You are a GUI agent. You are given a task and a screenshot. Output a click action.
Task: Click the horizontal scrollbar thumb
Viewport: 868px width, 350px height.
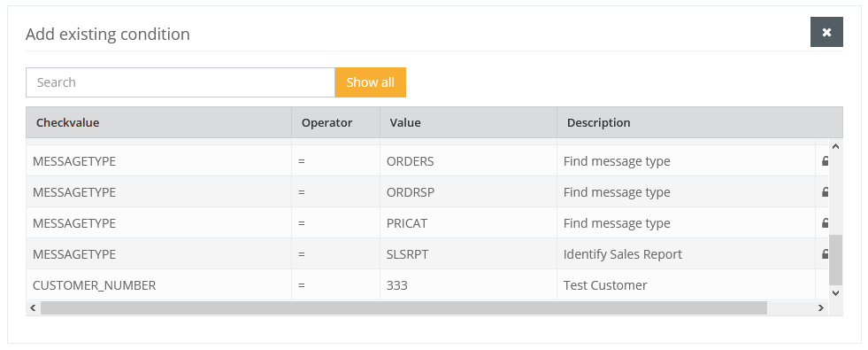coord(403,307)
